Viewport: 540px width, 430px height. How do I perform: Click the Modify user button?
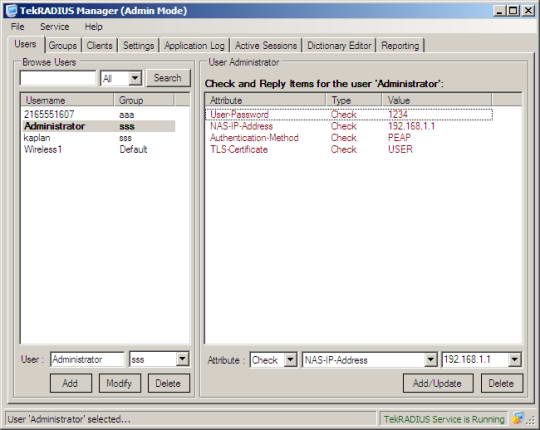120,383
